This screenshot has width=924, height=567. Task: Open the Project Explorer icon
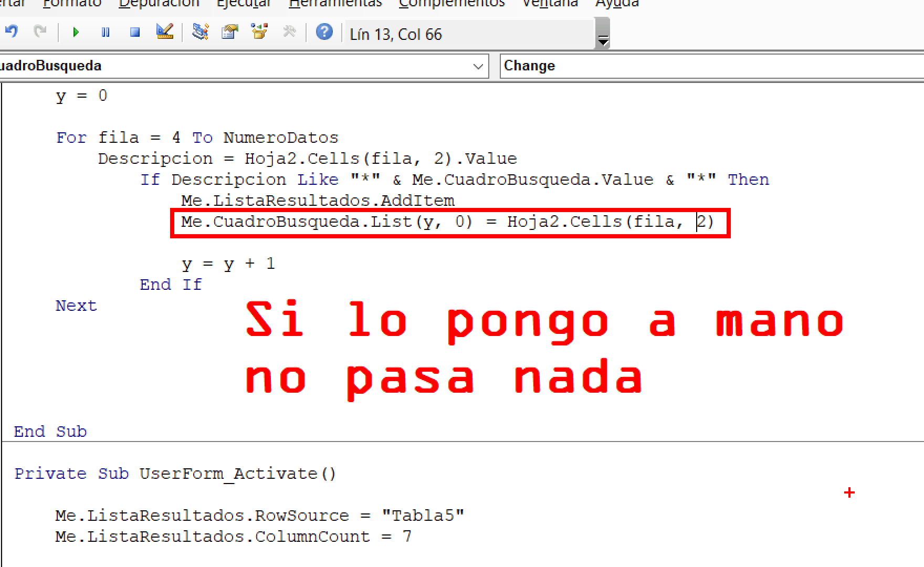200,32
